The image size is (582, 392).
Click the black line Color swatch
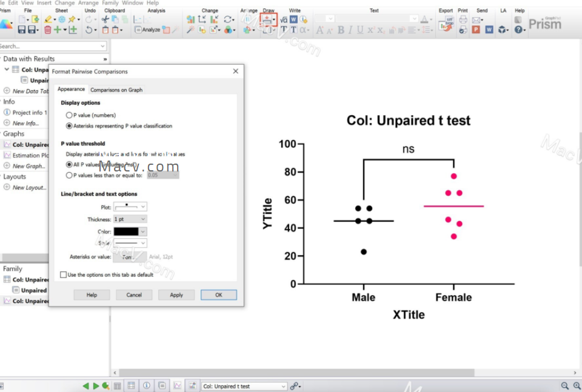click(x=126, y=231)
